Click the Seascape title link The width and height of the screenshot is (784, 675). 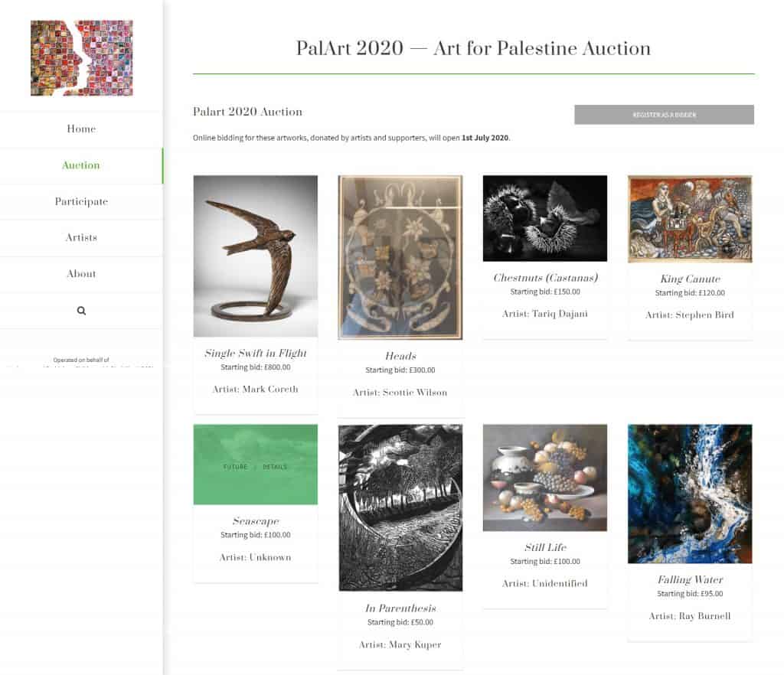(256, 521)
